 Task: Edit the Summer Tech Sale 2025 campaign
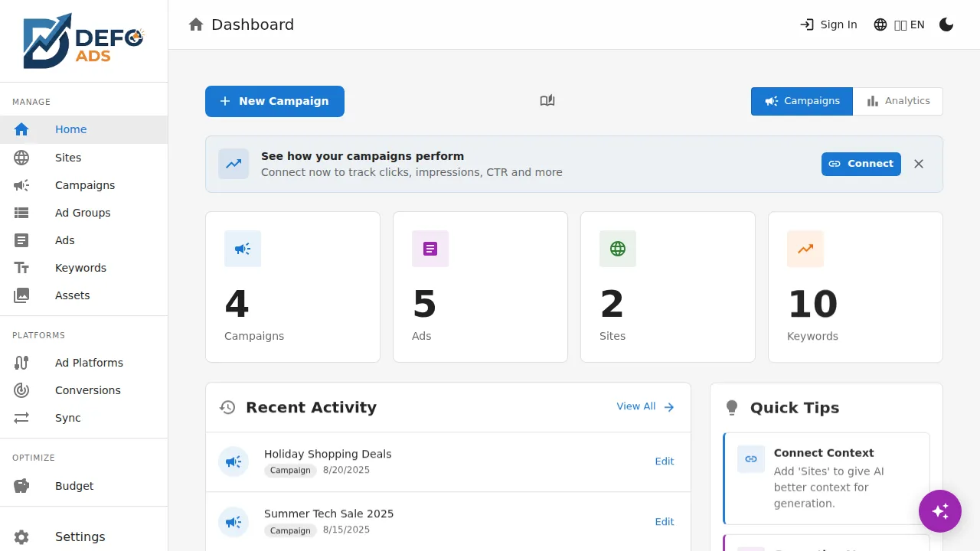pos(665,522)
